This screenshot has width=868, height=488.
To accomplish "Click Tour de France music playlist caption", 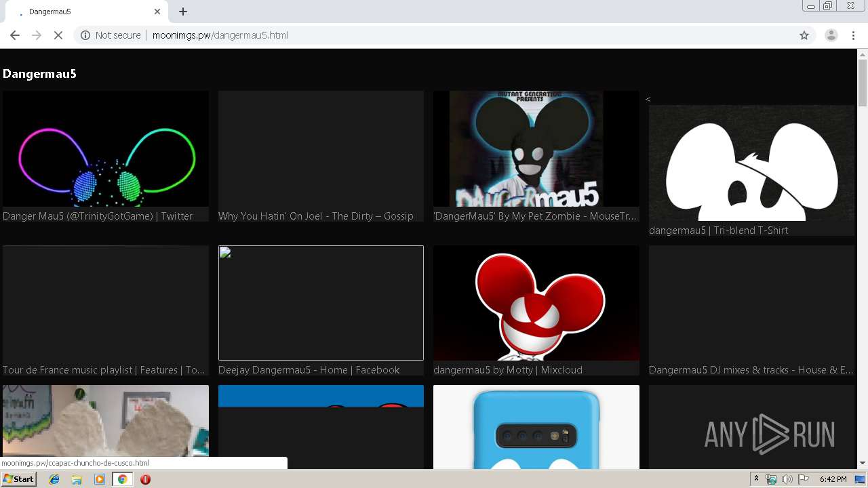I will point(104,370).
